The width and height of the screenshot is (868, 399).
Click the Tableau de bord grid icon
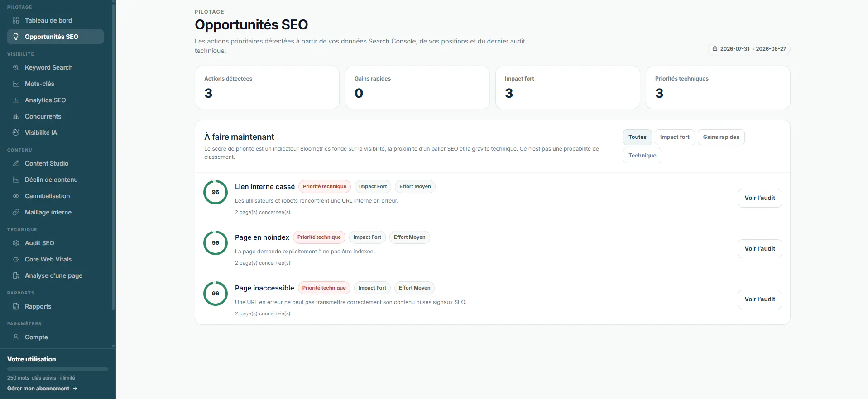[16, 20]
